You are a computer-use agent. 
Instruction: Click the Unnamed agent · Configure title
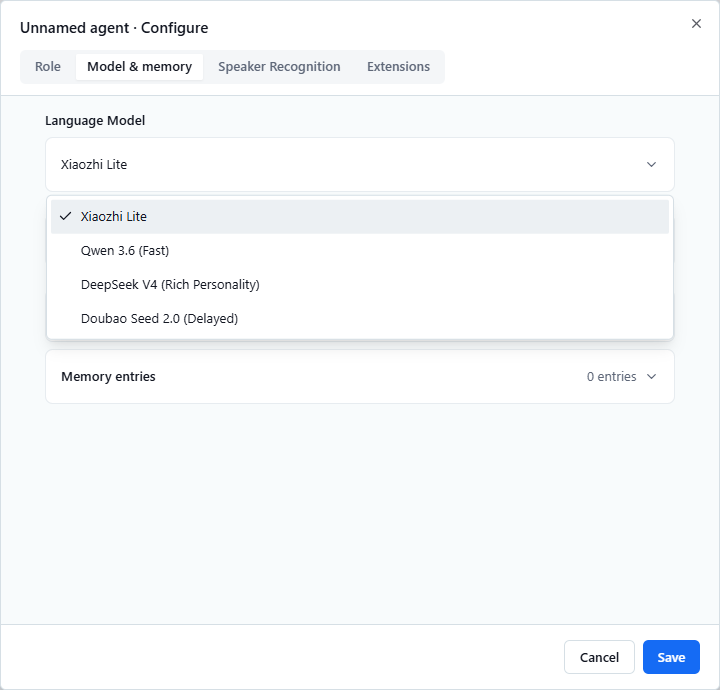(114, 28)
